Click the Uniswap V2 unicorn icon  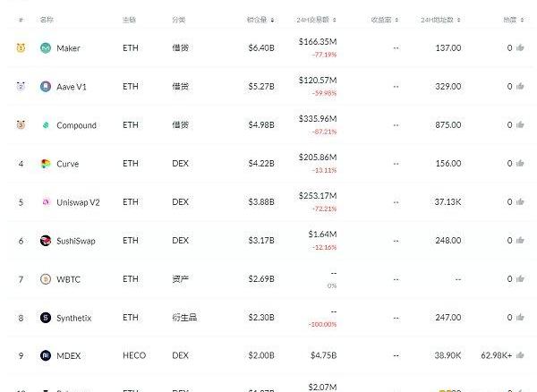(46, 202)
